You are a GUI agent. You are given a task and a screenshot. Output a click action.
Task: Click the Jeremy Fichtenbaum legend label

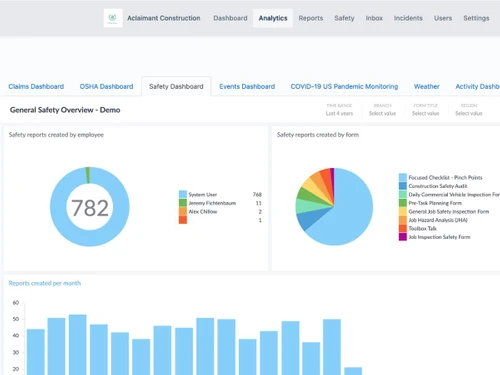212,203
